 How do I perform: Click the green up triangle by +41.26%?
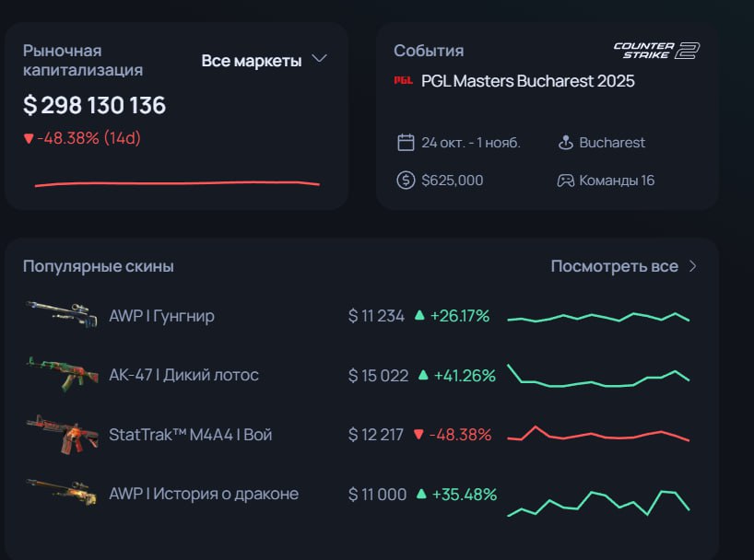pos(423,375)
